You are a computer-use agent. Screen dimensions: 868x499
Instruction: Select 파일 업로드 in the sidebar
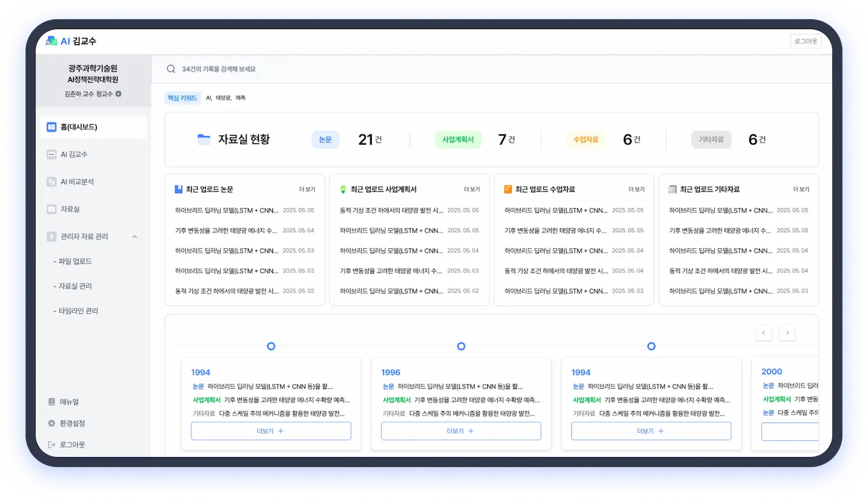[75, 262]
